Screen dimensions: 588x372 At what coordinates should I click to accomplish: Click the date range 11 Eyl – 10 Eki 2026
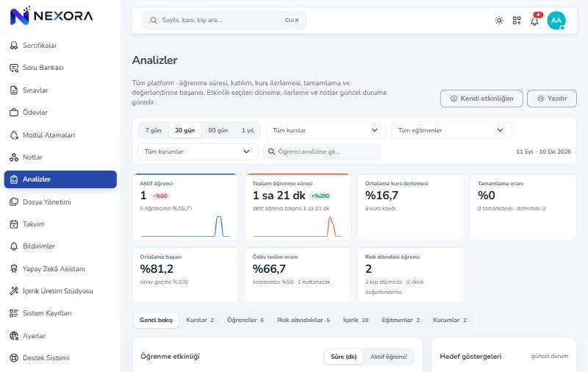click(543, 151)
